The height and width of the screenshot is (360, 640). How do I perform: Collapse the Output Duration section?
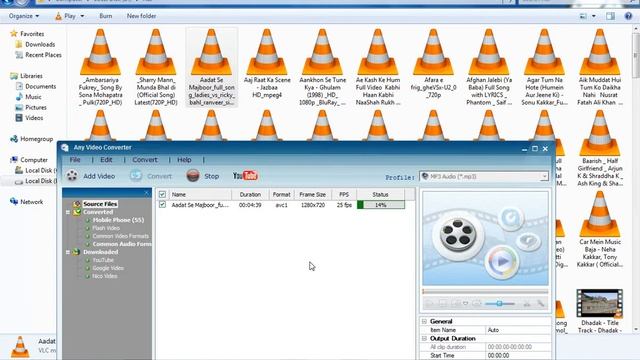click(424, 338)
